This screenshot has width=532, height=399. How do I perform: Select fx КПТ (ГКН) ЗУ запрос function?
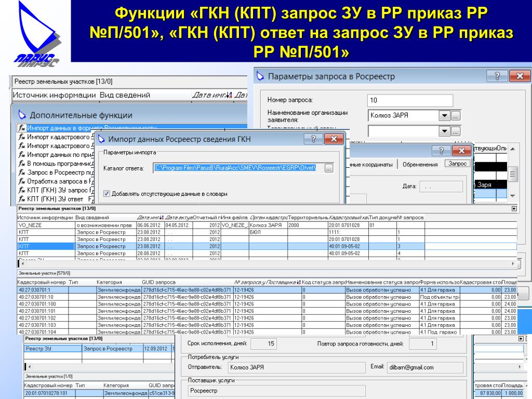[x=56, y=190]
